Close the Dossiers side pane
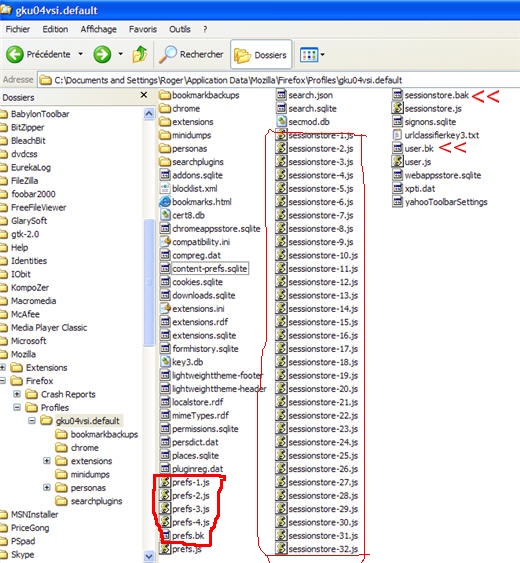 [x=144, y=95]
